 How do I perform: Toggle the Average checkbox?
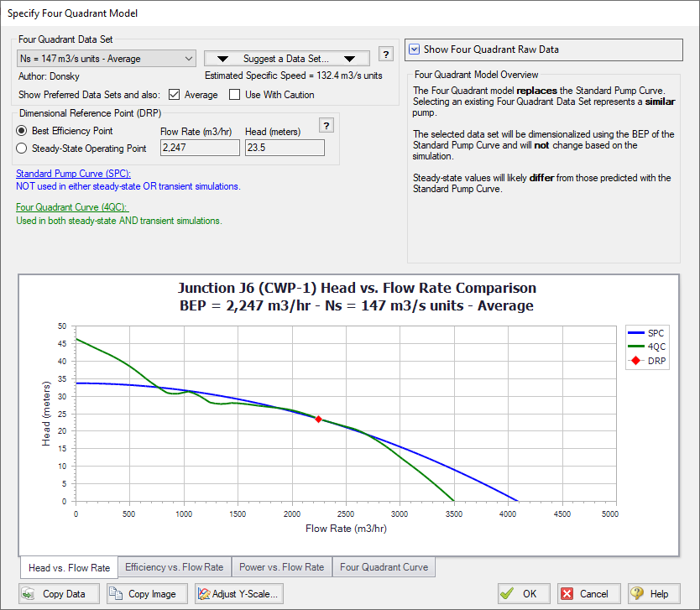click(x=175, y=95)
